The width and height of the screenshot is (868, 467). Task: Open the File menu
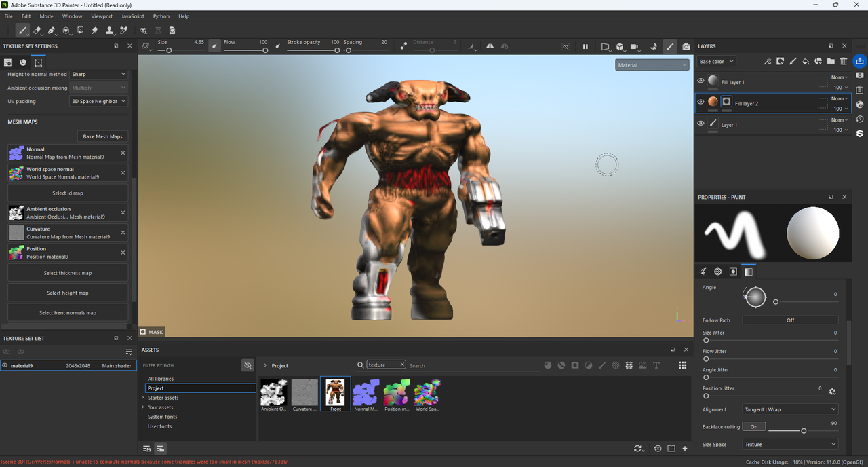9,16
